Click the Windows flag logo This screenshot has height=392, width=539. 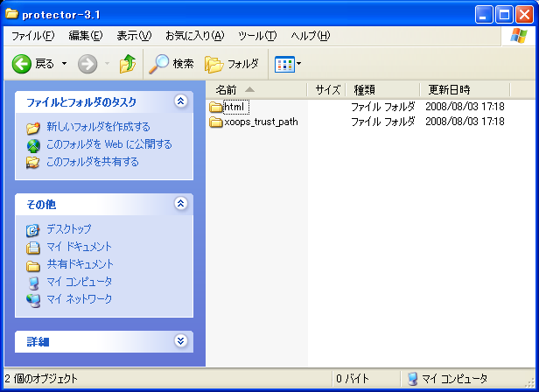point(519,36)
